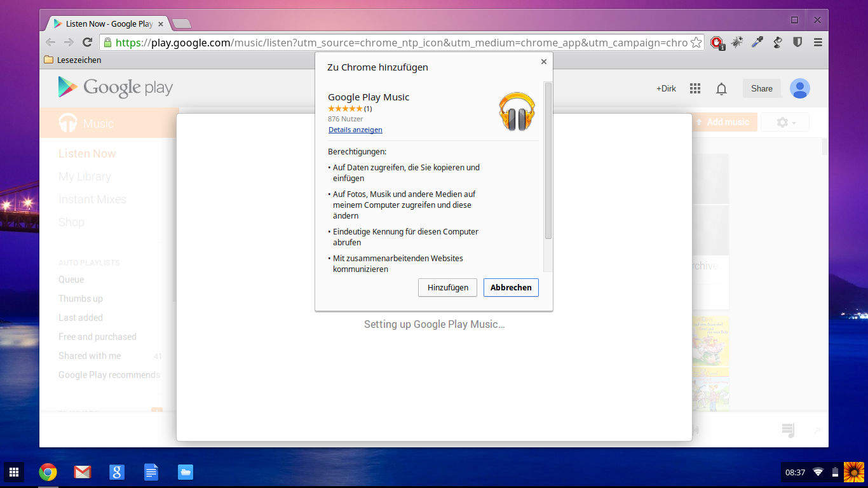Click the Google Play Music headphones icon

(517, 111)
